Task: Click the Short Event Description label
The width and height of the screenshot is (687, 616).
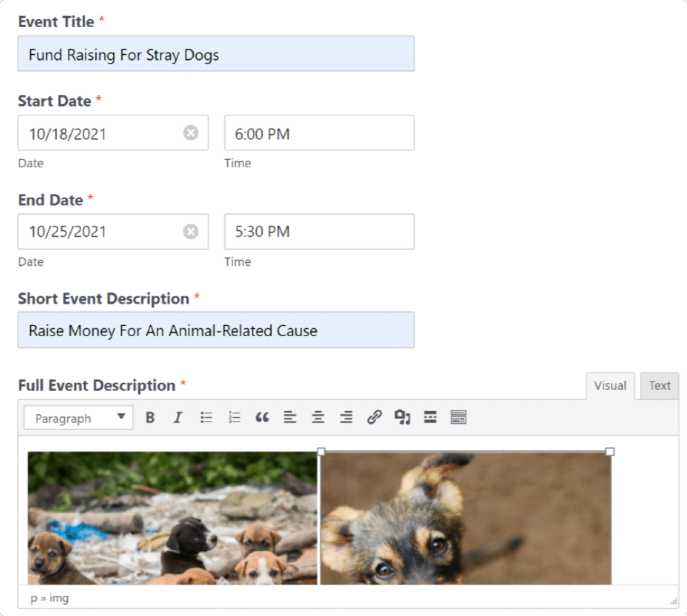Action: (103, 299)
